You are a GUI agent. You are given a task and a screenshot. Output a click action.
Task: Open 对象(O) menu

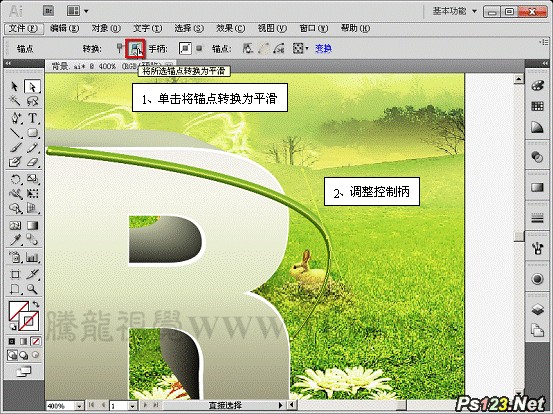click(x=106, y=29)
